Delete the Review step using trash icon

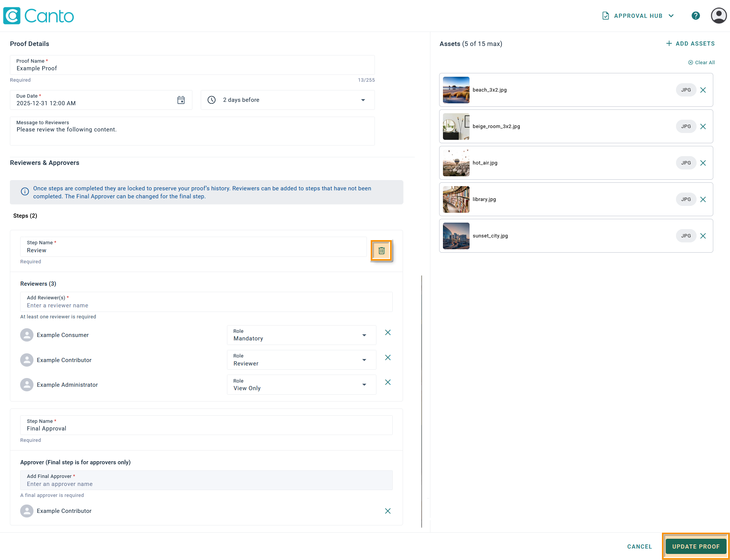tap(381, 251)
